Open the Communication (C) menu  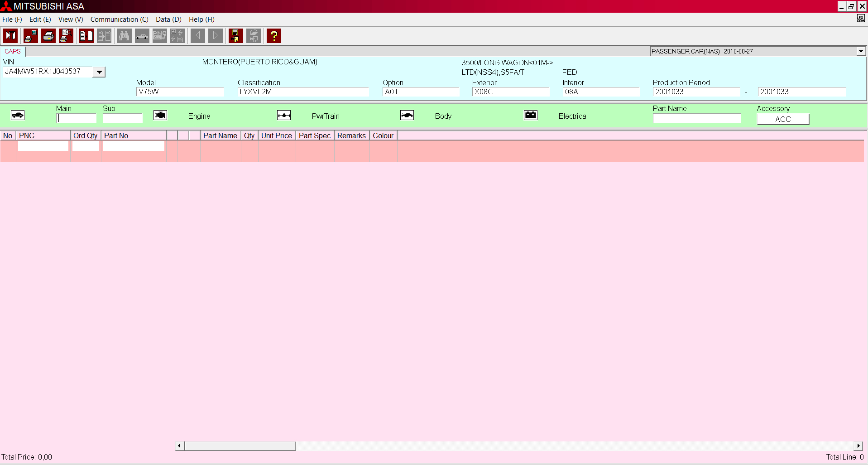click(119, 19)
